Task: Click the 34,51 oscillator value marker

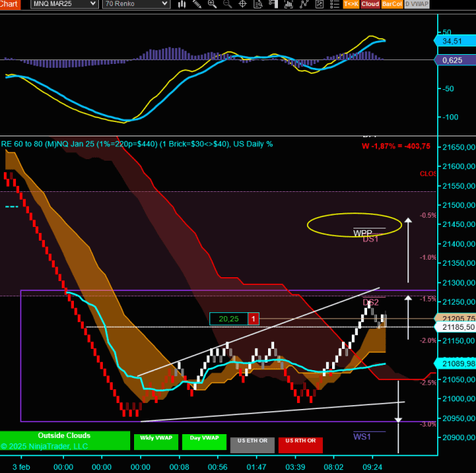Action: tap(455, 41)
